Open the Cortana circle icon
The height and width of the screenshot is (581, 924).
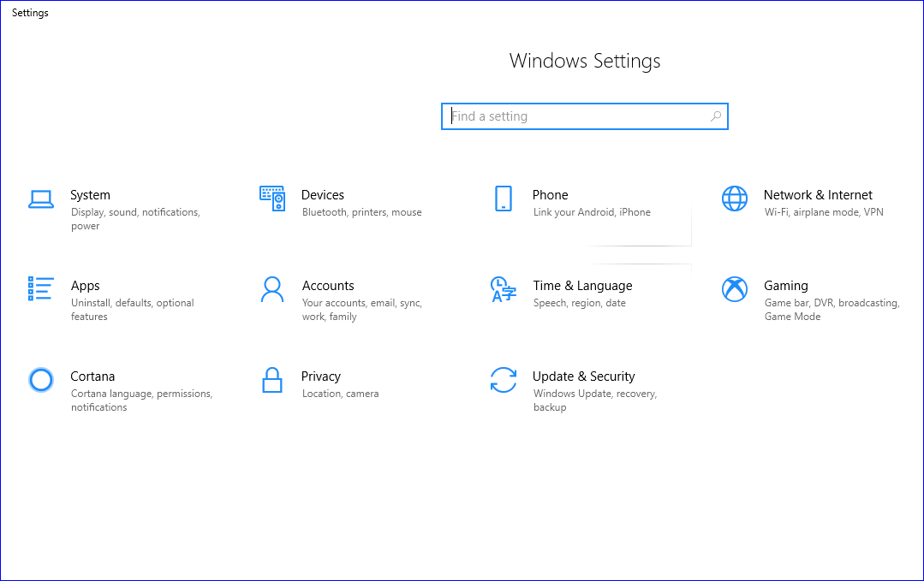coord(41,380)
